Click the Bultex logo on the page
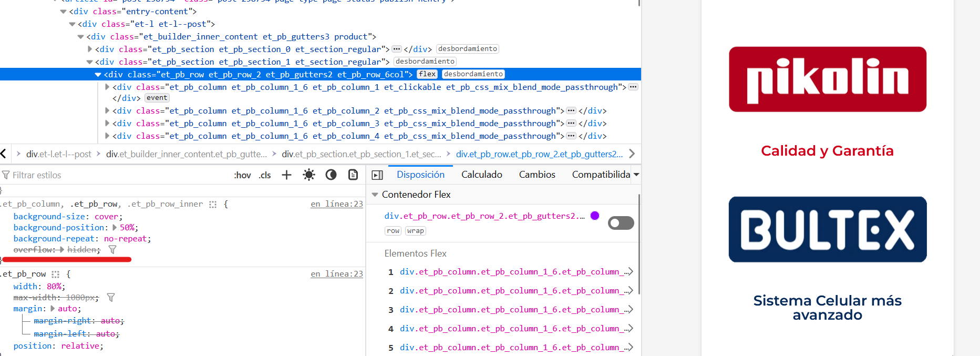This screenshot has height=356, width=980. coord(828,229)
